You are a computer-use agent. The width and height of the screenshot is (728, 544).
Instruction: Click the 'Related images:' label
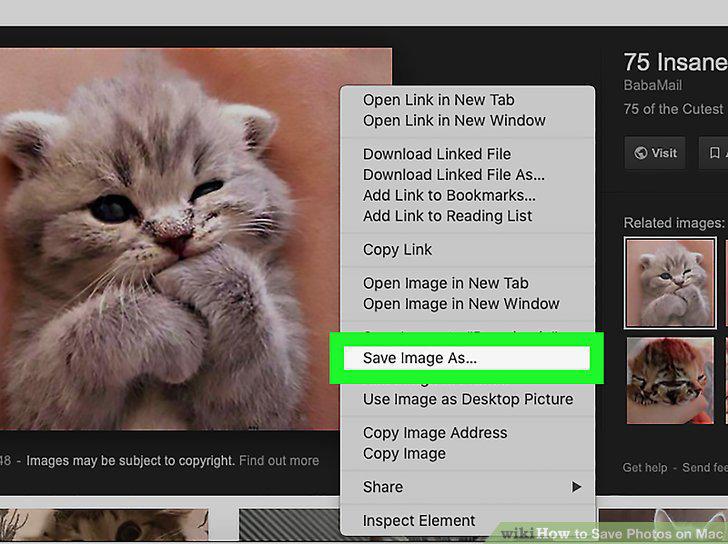(674, 223)
